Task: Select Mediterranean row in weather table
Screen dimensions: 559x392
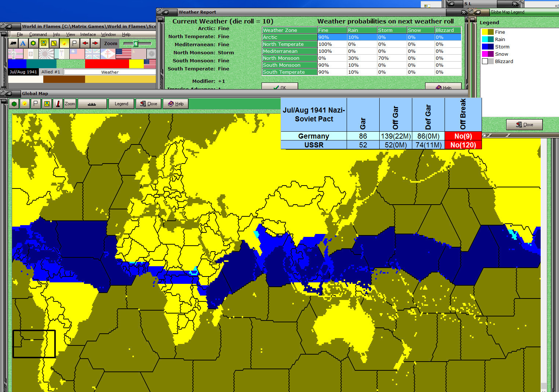Action: pyautogui.click(x=361, y=51)
